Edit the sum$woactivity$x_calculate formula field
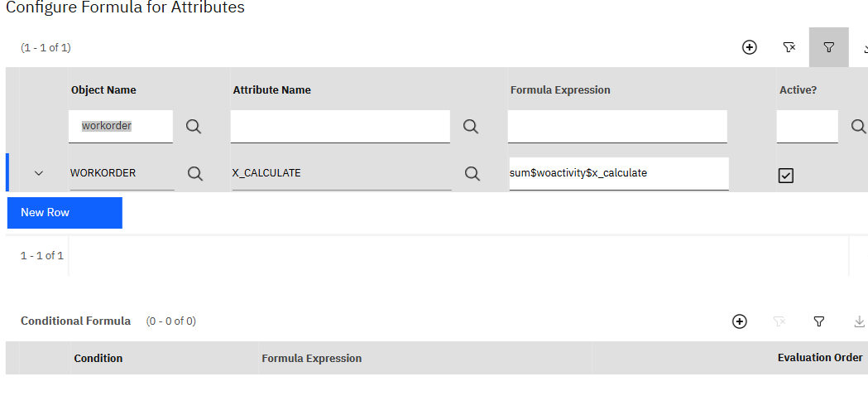This screenshot has width=868, height=396. (618, 173)
